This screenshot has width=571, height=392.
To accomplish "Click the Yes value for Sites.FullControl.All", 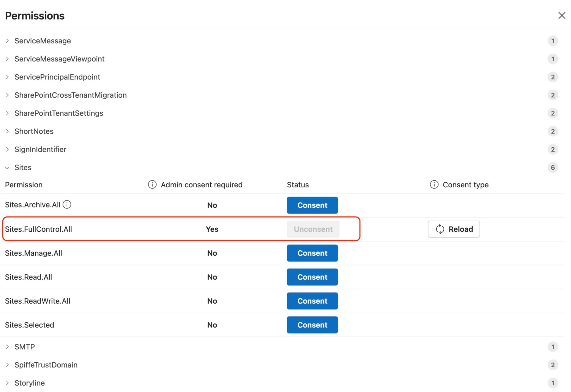I will tap(212, 229).
